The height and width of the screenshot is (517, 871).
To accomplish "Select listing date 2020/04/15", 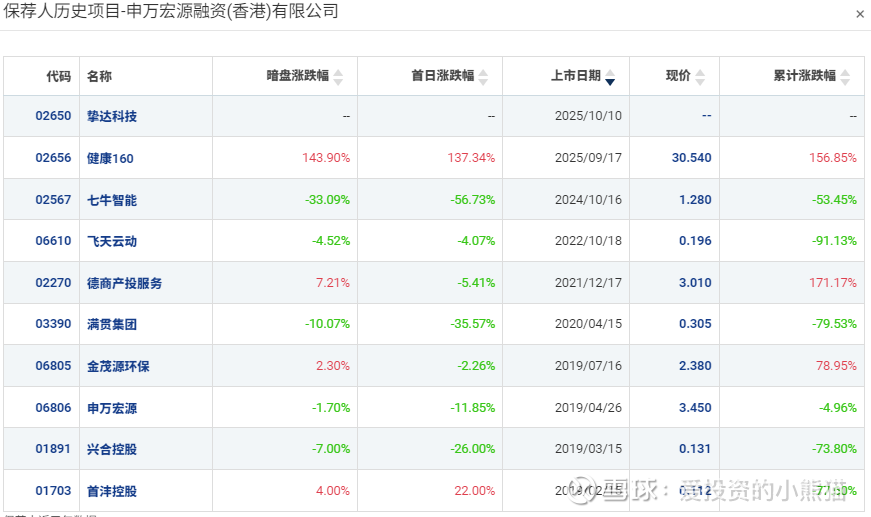I will click(x=588, y=324).
